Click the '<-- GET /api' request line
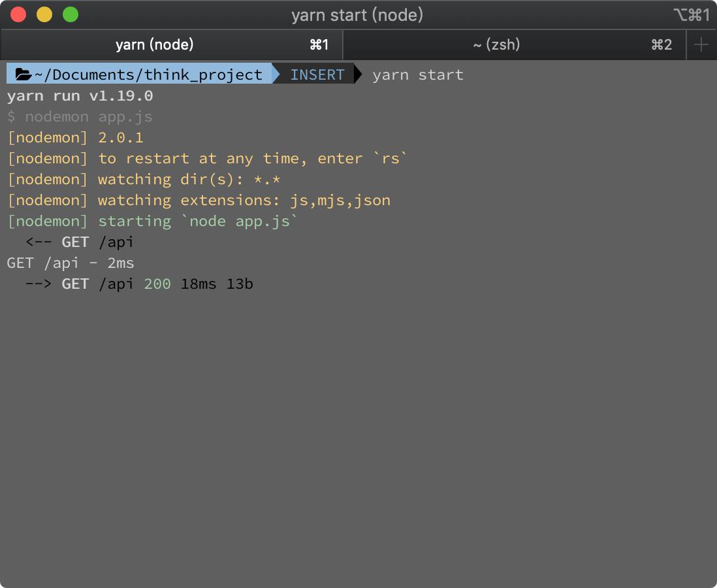The image size is (717, 588). pyautogui.click(x=80, y=242)
